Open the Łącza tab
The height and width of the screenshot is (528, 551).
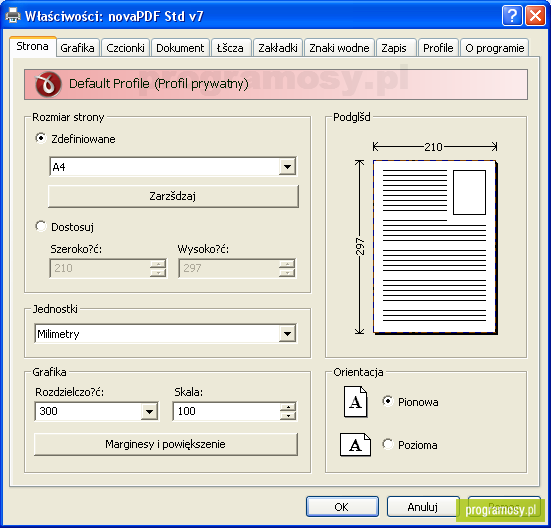click(x=230, y=48)
